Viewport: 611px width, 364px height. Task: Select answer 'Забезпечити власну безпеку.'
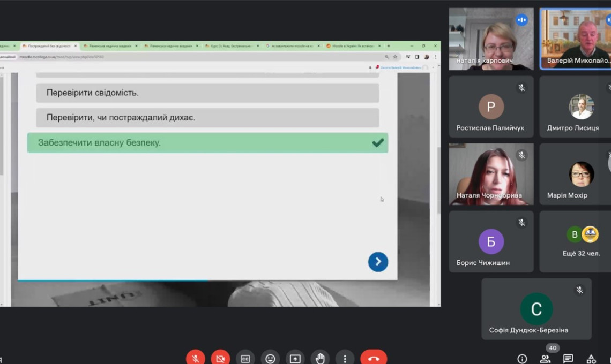(208, 142)
